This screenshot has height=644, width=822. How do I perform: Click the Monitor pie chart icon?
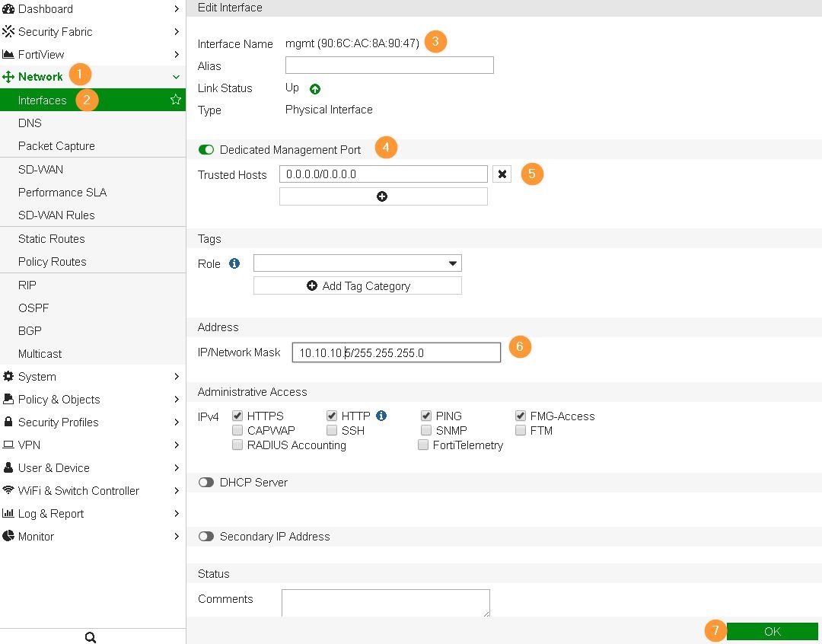point(8,535)
